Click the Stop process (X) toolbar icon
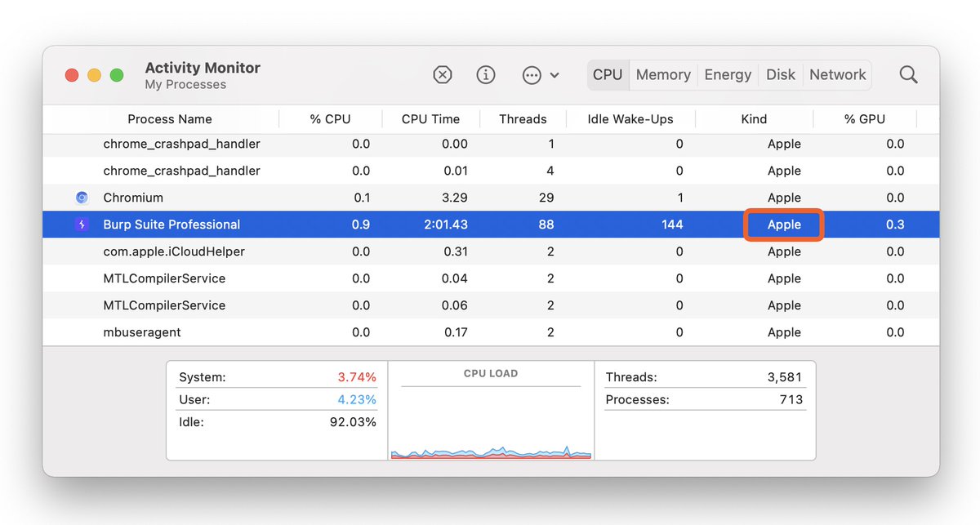This screenshot has height=525, width=980. point(442,75)
